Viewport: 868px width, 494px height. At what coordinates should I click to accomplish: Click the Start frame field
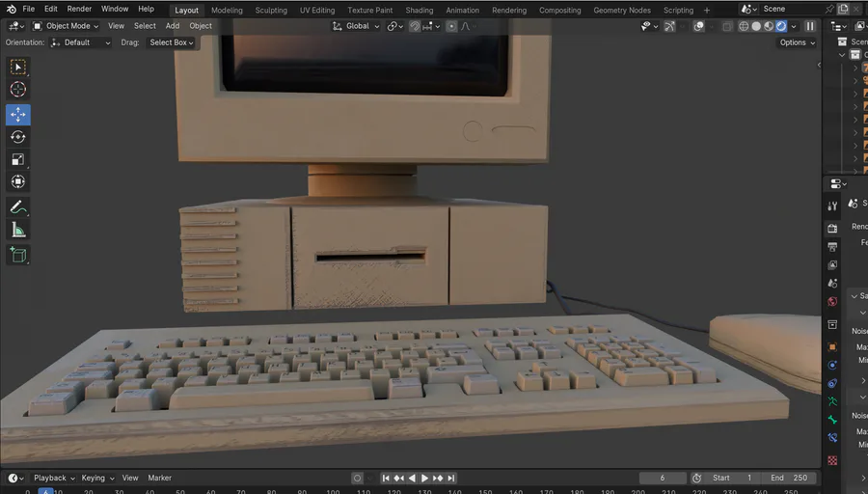[x=732, y=478]
